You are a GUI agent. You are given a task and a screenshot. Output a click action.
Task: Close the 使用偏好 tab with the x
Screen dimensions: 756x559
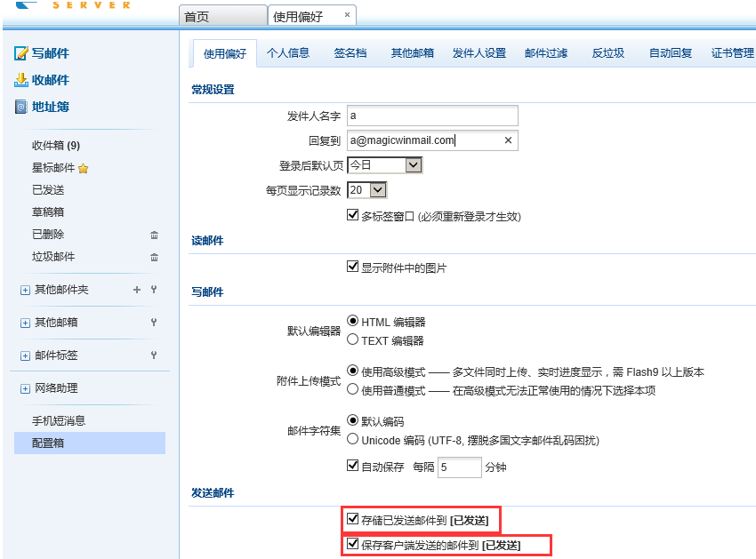tap(347, 15)
